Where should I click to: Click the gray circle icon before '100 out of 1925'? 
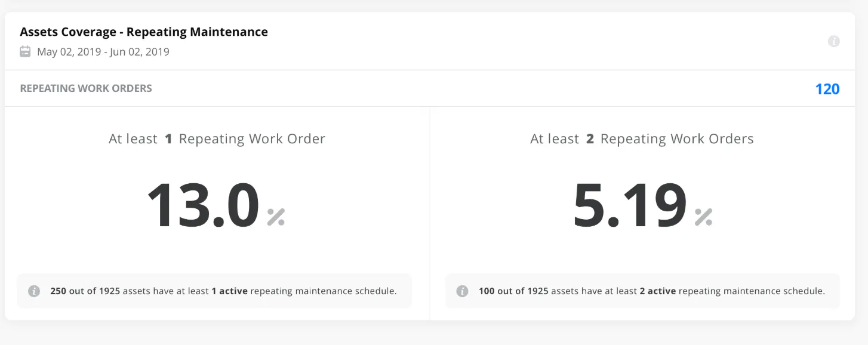click(461, 291)
